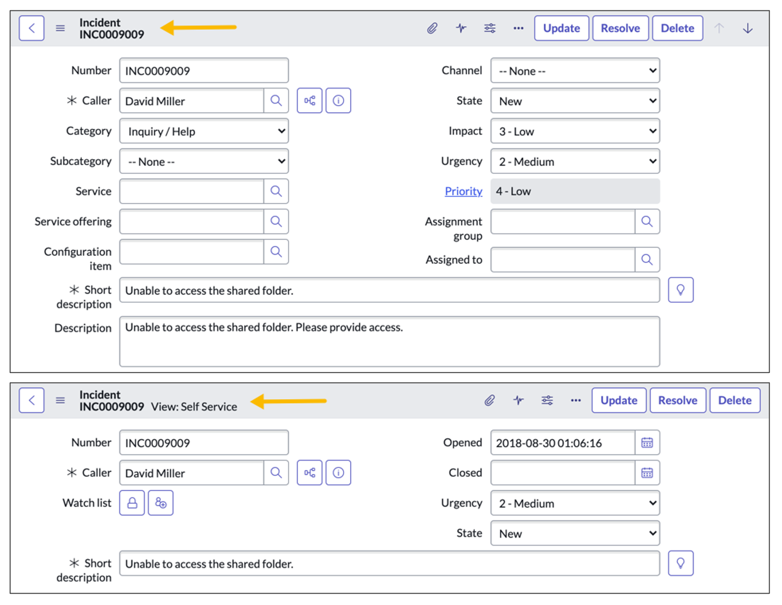The height and width of the screenshot is (605, 782).
Task: Click the more options ellipsis in top header
Action: click(518, 28)
